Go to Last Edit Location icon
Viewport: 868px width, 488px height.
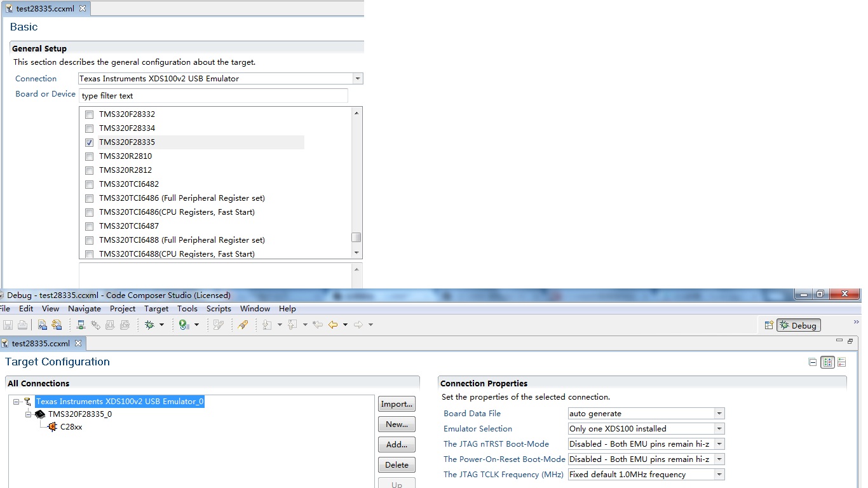point(318,325)
